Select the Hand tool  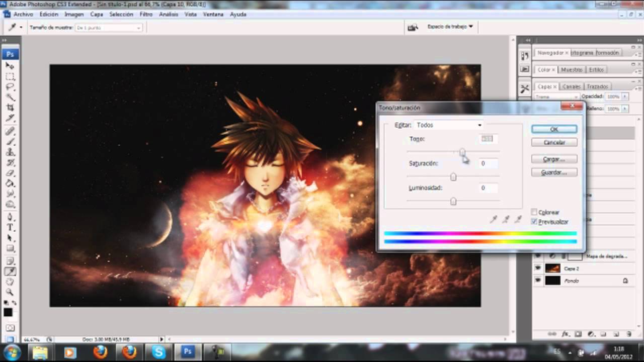[x=10, y=282]
